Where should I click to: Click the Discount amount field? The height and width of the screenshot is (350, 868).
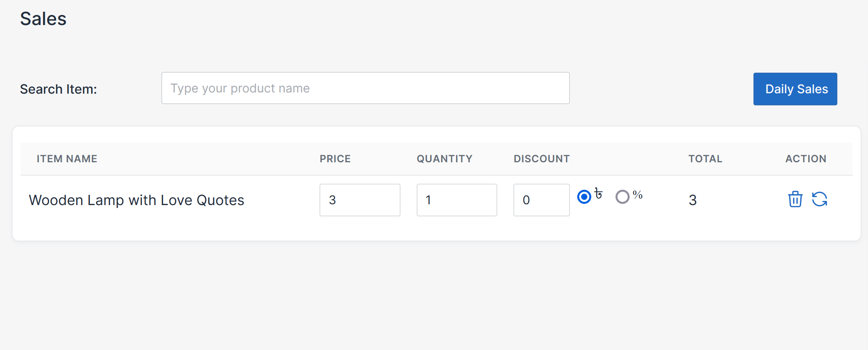pos(541,200)
